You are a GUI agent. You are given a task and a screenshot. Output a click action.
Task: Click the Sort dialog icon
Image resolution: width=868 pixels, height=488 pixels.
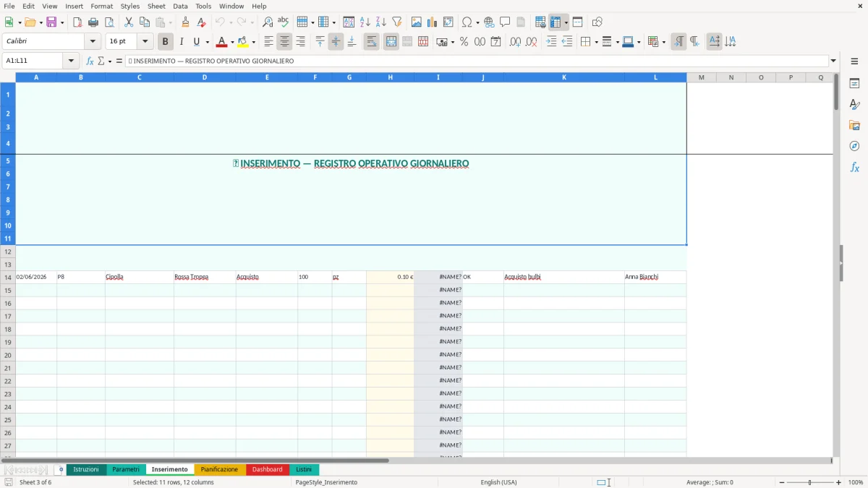349,22
